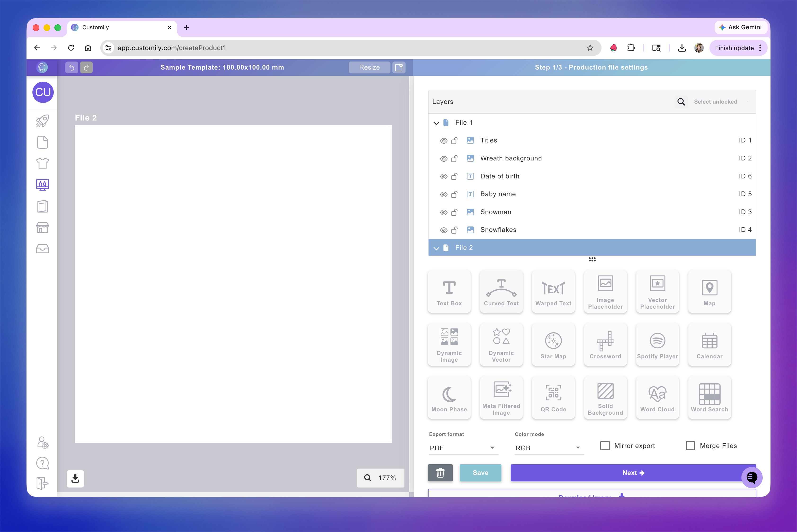Click the rocket icon in sidebar

tap(42, 121)
